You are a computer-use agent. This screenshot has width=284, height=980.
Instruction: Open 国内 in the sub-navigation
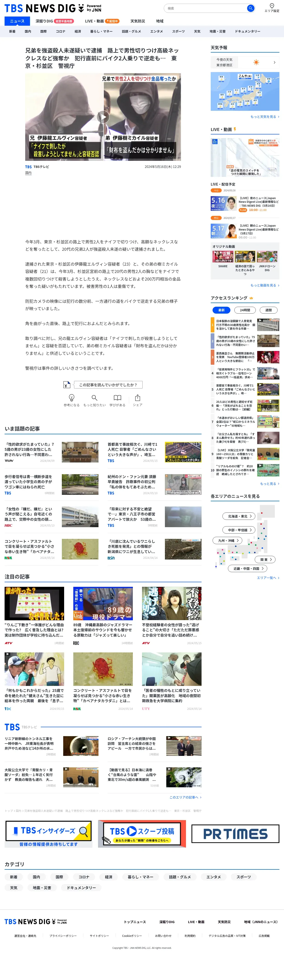[28, 31]
